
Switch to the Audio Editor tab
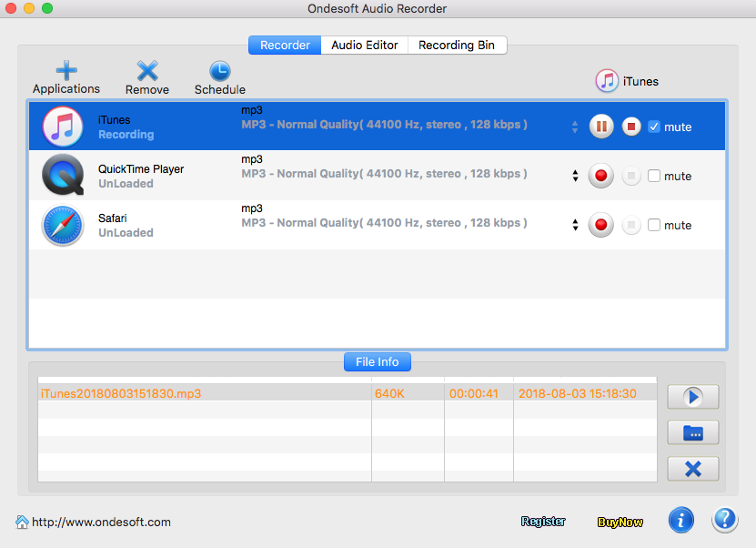pos(364,46)
